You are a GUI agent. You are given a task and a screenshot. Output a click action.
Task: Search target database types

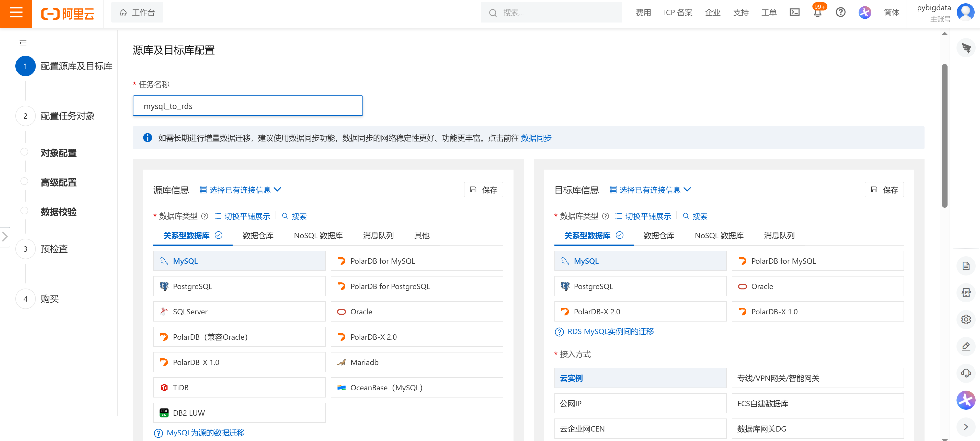[x=695, y=216]
